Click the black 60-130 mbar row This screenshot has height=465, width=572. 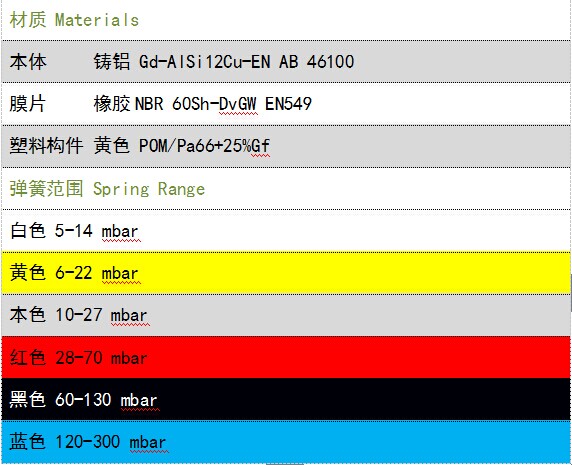point(286,399)
